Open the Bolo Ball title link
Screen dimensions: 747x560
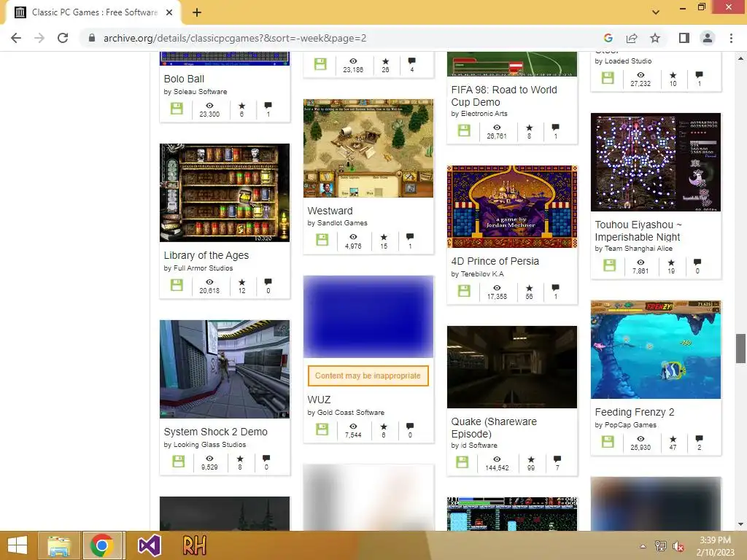(x=184, y=79)
